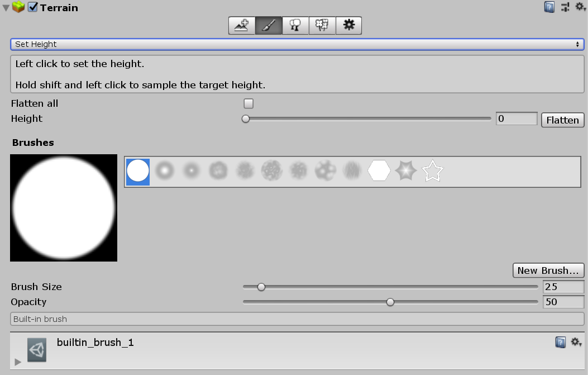588x375 pixels.
Task: Click the Height slider handle
Action: point(246,119)
